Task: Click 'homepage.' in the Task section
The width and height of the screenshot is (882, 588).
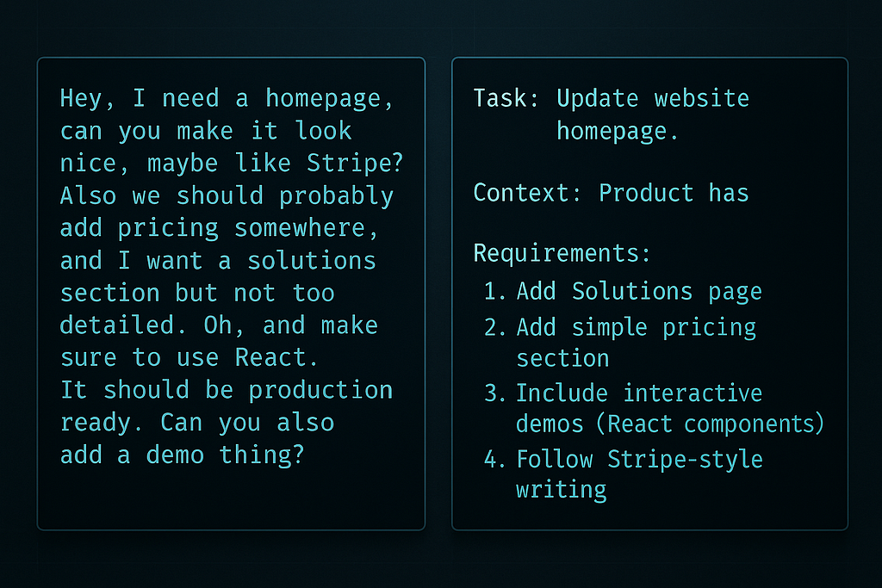Action: 617,132
